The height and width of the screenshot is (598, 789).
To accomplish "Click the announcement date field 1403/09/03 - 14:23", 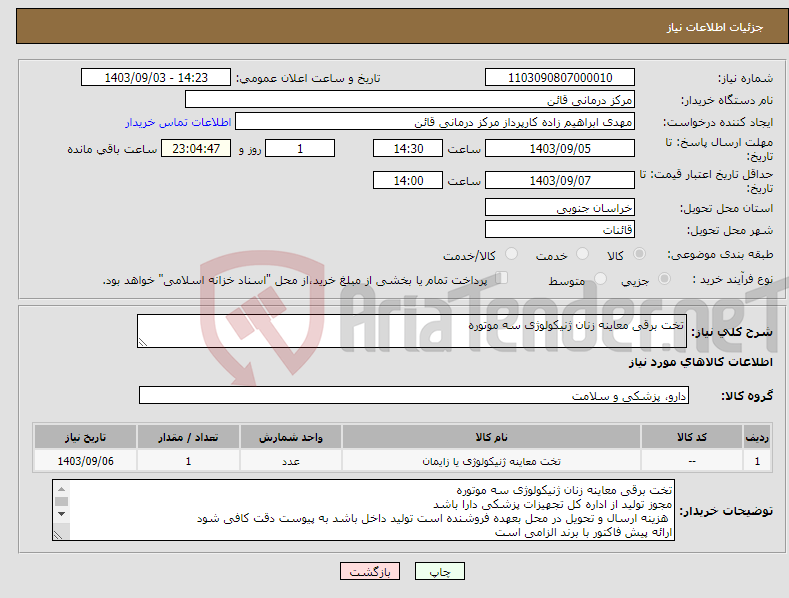I will coord(155,78).
